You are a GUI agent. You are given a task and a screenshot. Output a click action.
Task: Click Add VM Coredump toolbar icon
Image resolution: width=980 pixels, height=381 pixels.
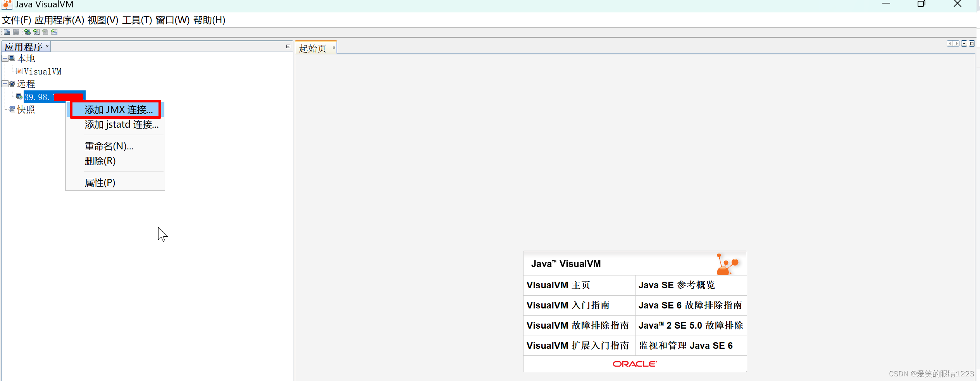pyautogui.click(x=54, y=32)
